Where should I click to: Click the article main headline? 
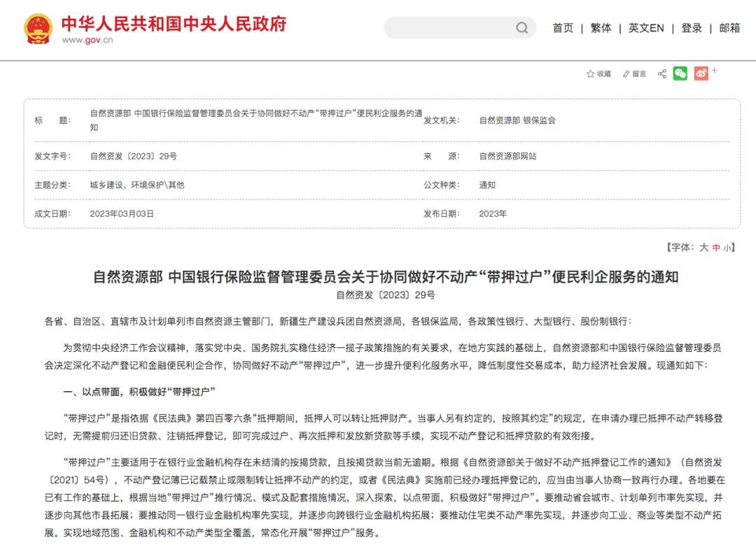click(386, 277)
